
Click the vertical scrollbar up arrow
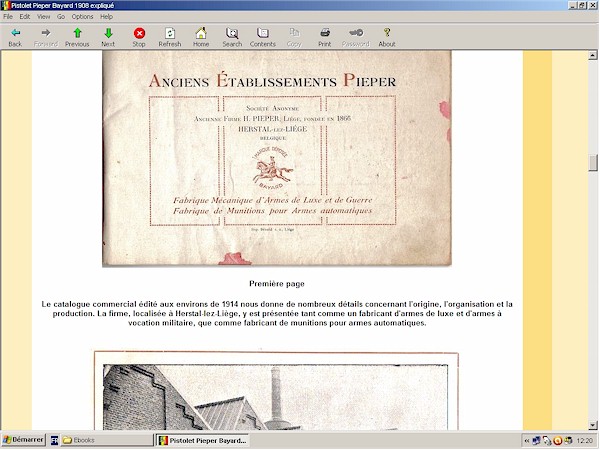point(593,55)
